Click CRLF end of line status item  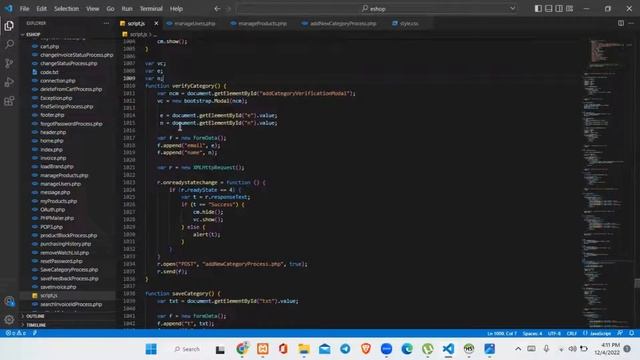click(571, 333)
